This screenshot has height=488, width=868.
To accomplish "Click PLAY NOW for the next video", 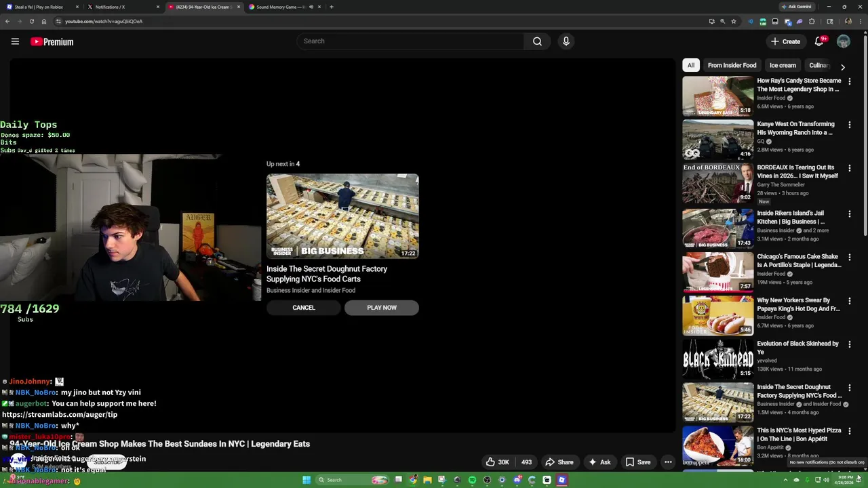I will point(382,308).
